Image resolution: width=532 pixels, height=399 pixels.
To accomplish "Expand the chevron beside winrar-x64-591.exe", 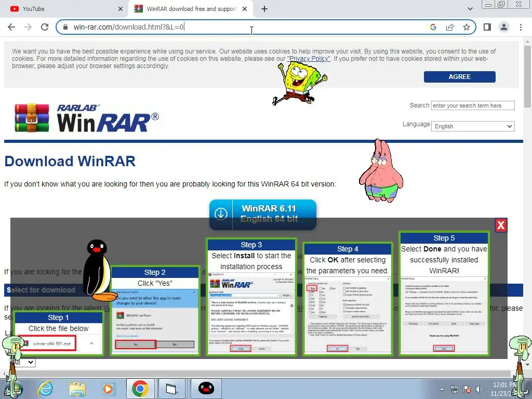I will click(x=91, y=343).
